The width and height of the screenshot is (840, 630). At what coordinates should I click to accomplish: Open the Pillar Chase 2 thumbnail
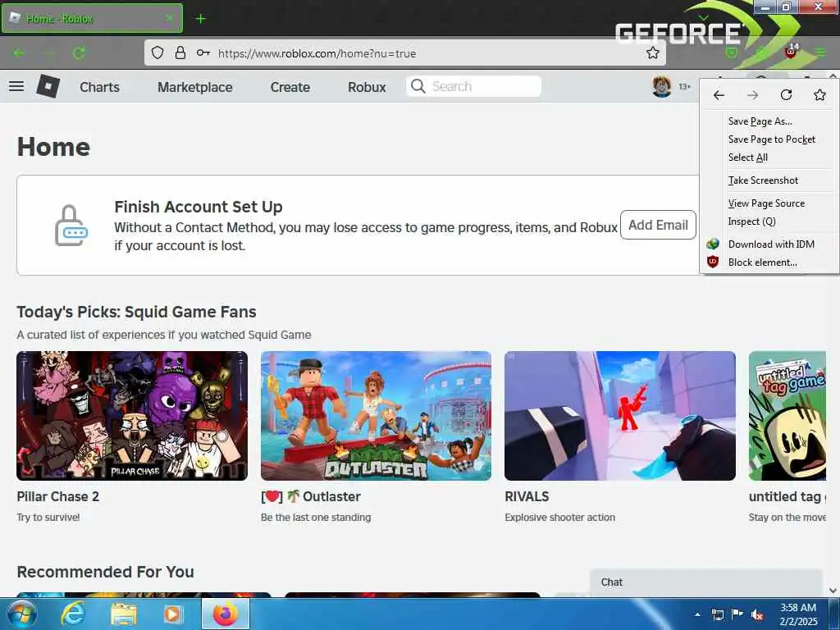pyautogui.click(x=132, y=416)
